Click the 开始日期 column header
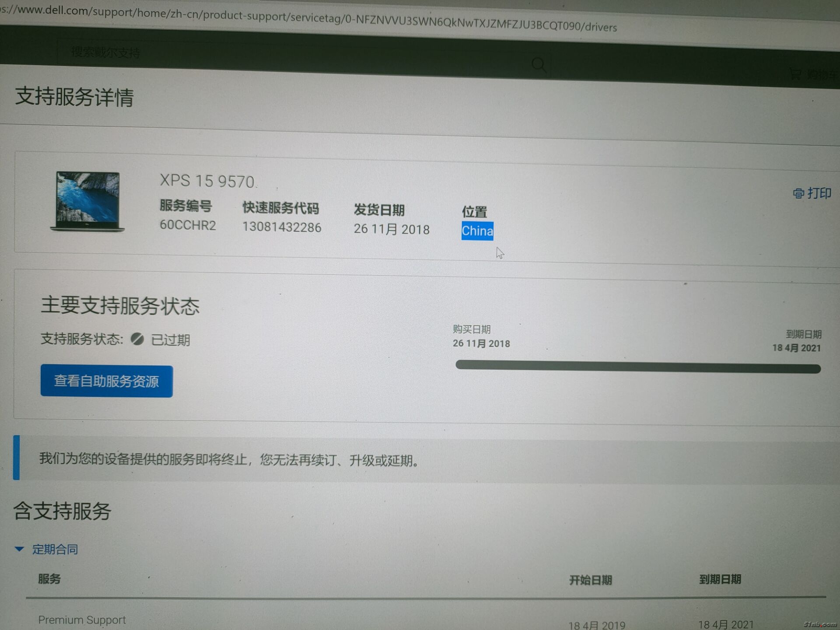Screen dimensions: 840x630 coord(590,580)
